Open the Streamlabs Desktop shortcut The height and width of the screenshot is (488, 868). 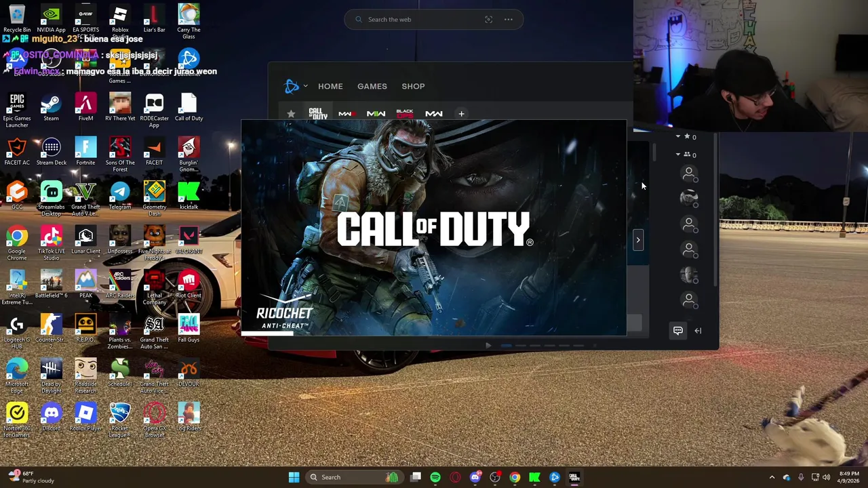(51, 199)
